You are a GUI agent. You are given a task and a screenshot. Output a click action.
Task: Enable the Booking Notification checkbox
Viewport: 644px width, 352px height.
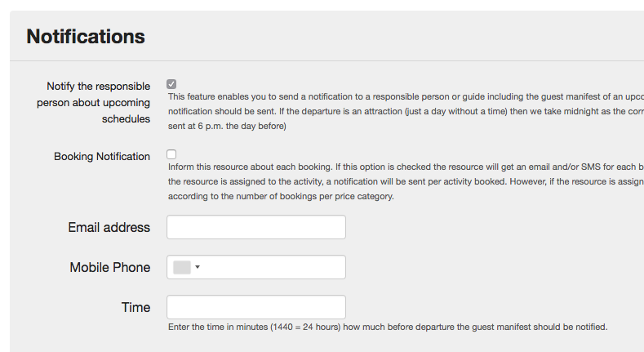pos(171,154)
